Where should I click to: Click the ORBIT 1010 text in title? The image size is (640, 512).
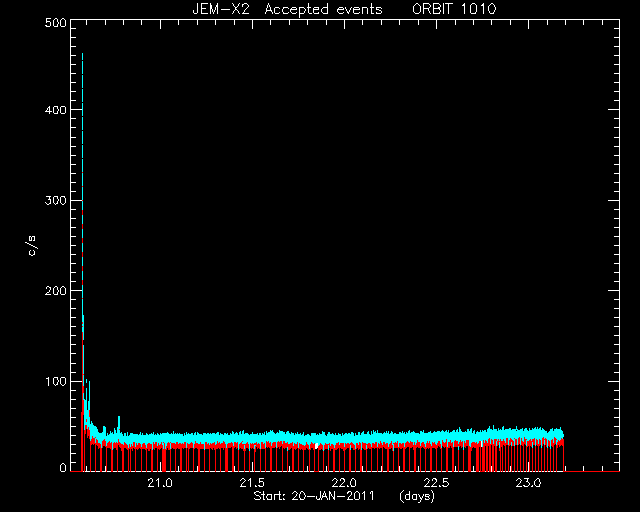(x=454, y=9)
